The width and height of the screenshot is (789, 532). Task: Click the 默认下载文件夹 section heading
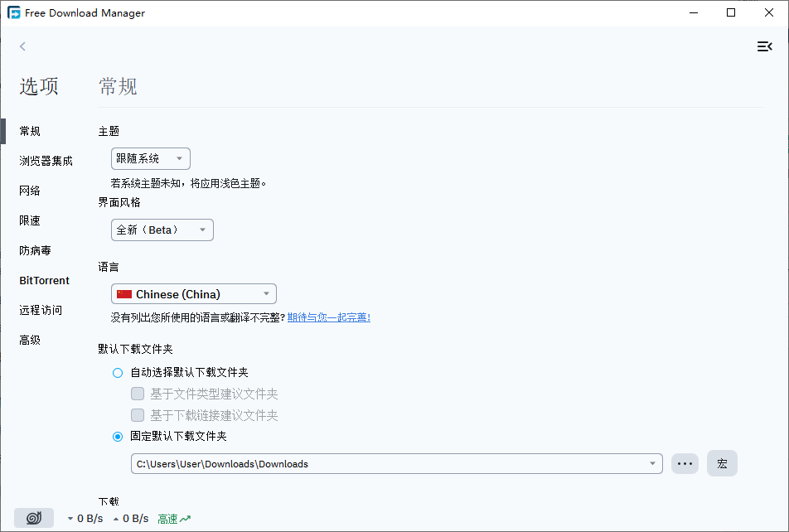tap(135, 350)
